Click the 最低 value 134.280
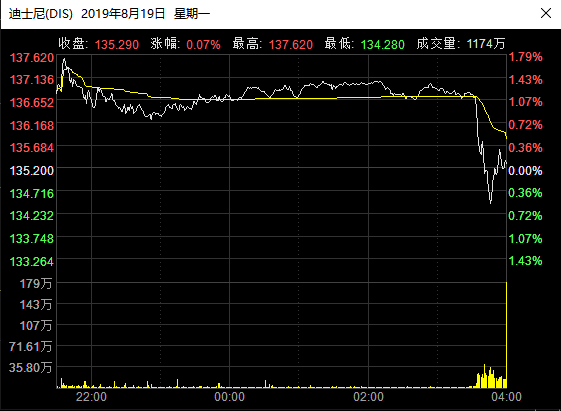Screen dimensions: 561x411 tap(382, 45)
